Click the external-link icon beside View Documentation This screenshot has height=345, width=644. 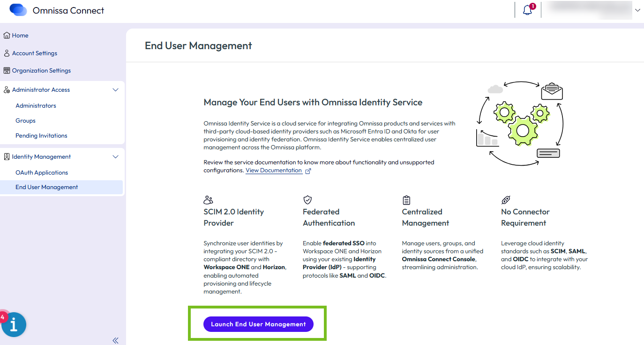click(x=308, y=171)
